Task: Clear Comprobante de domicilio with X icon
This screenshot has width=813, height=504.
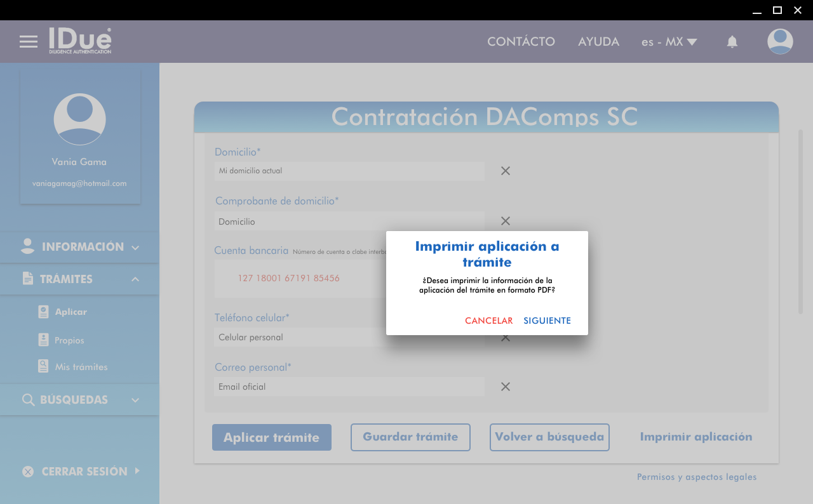Action: click(x=506, y=221)
